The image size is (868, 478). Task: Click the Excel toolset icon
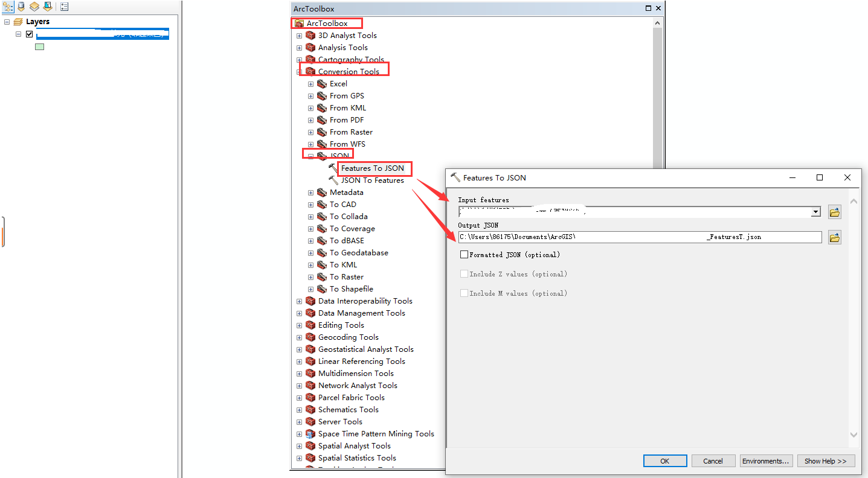[x=322, y=84]
